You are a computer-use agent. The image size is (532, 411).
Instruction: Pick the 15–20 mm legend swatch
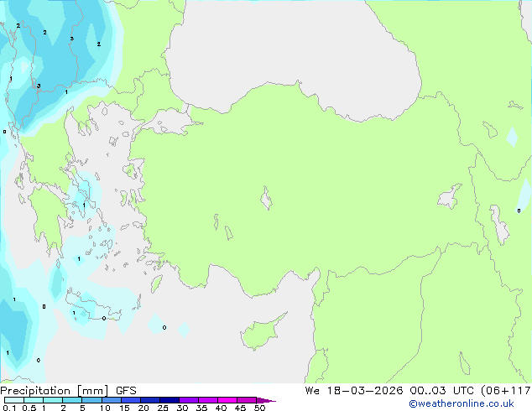click(x=130, y=400)
